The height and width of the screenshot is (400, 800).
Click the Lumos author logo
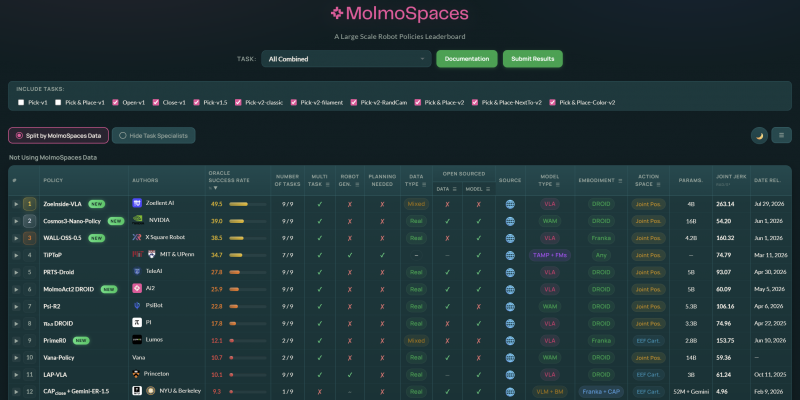(x=137, y=339)
